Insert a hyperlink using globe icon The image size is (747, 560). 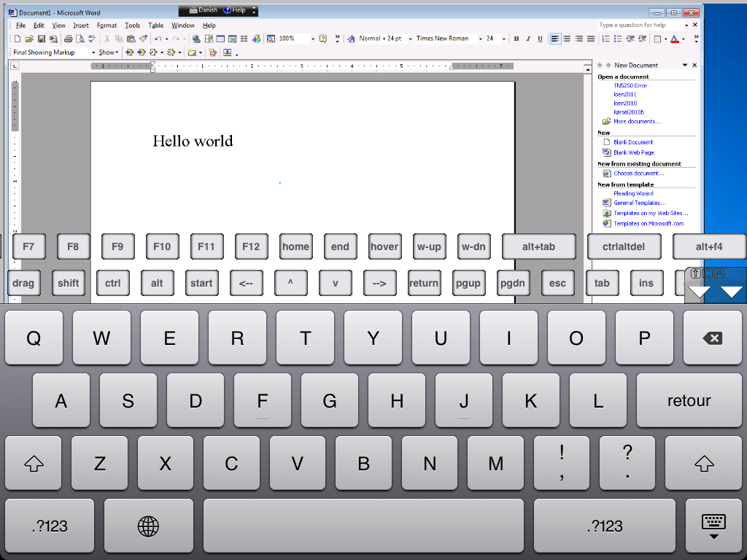coord(196,39)
